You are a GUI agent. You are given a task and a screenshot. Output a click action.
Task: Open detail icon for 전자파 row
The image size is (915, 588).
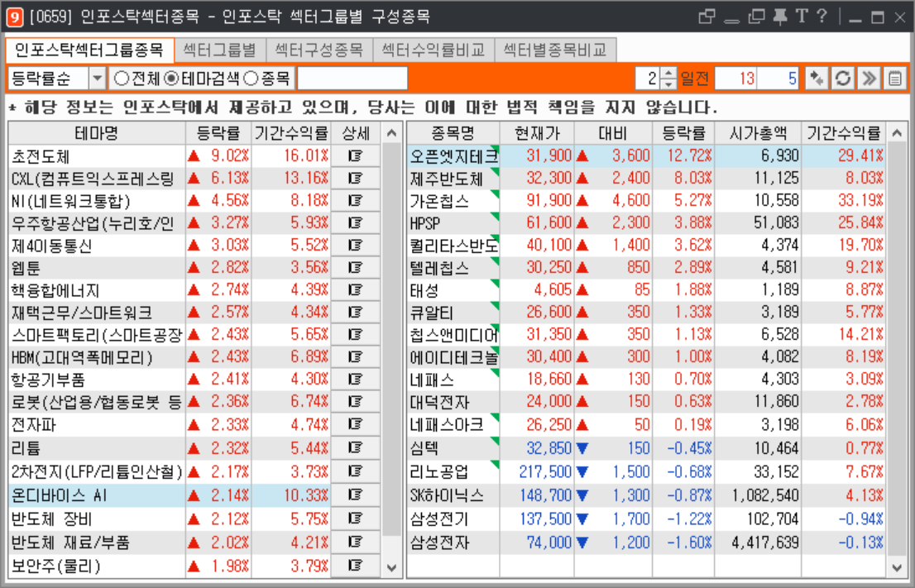click(x=355, y=424)
